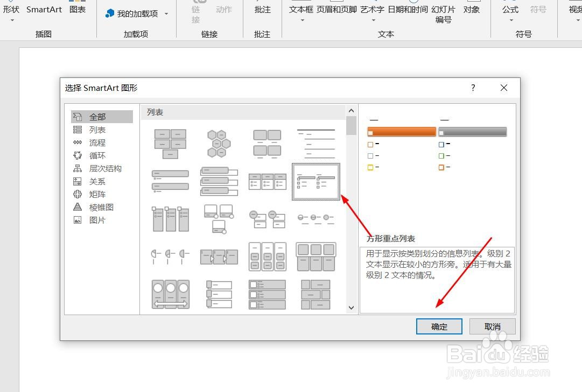
Task: Choose the Grouped List layout with three columns
Action: (267, 256)
